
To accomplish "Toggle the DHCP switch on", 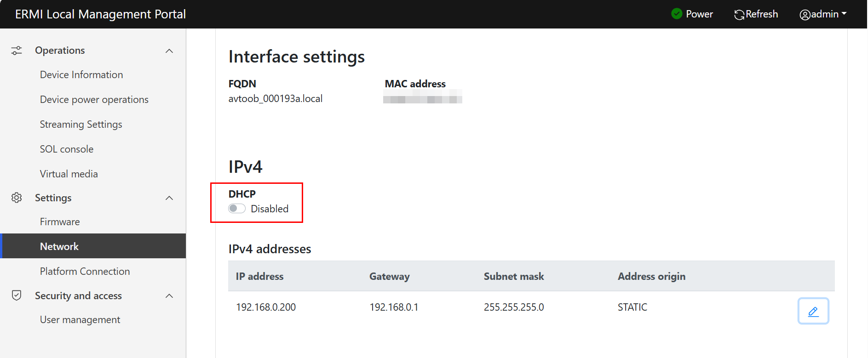I will [237, 209].
